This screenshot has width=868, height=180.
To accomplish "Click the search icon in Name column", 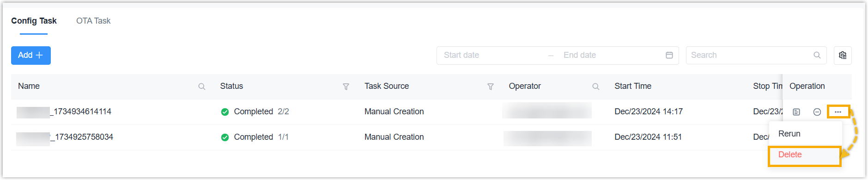I will (202, 87).
